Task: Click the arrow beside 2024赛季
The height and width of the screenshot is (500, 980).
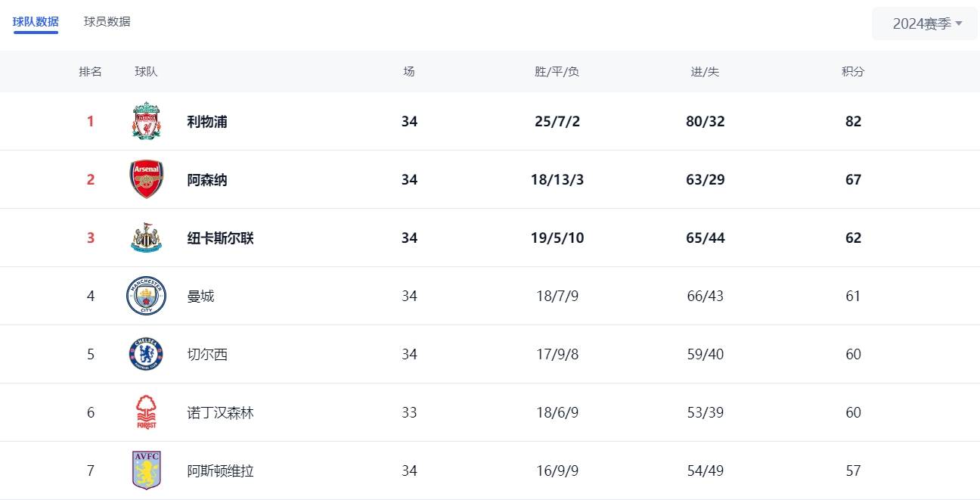Action: pos(959,23)
